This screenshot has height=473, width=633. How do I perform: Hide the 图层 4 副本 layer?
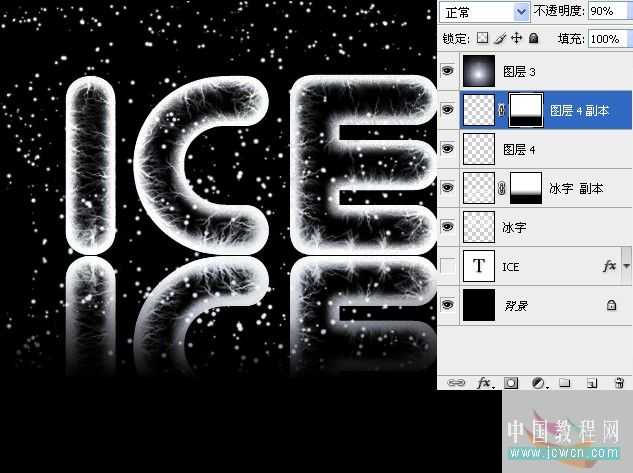[447, 109]
